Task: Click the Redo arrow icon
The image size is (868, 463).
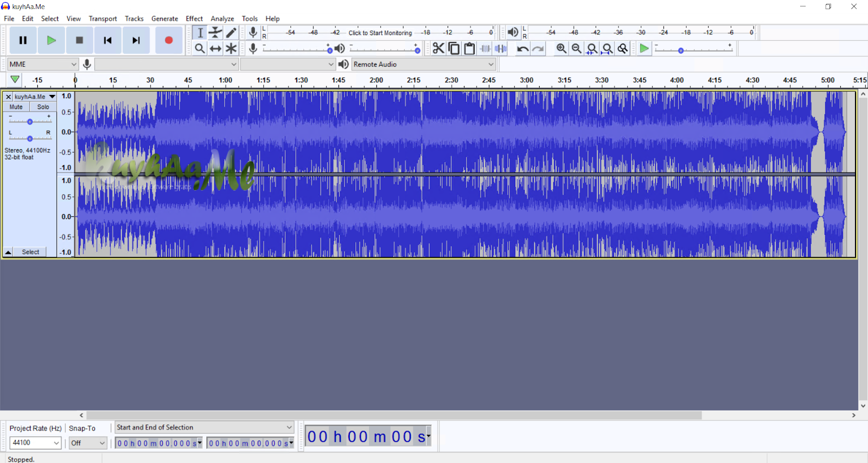Action: (538, 48)
